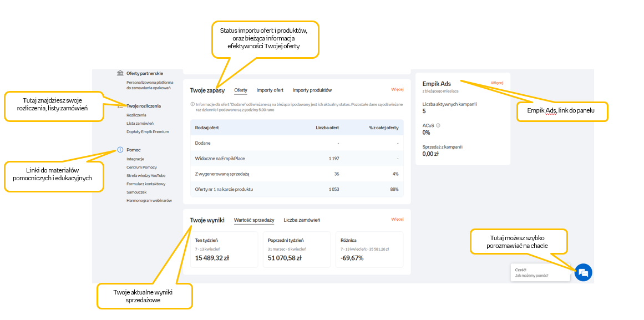
Task: Click Więcej in Twoje wyniki section
Action: coord(397,219)
